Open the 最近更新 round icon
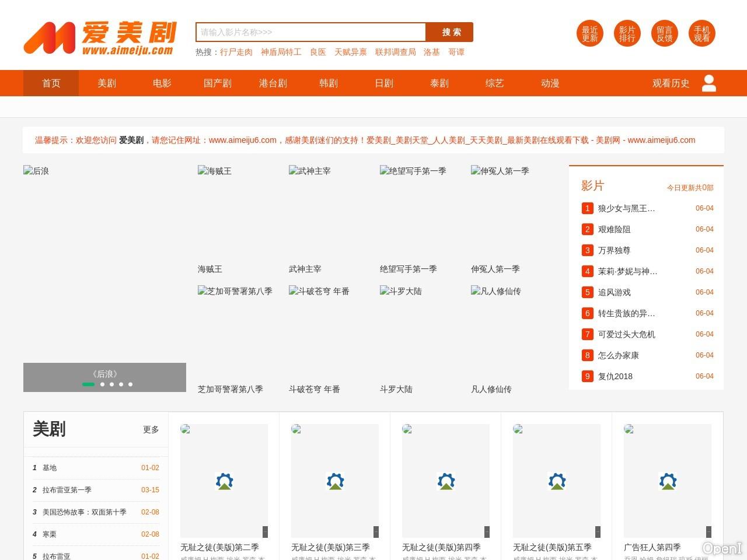The width and height of the screenshot is (747, 560). [x=589, y=34]
